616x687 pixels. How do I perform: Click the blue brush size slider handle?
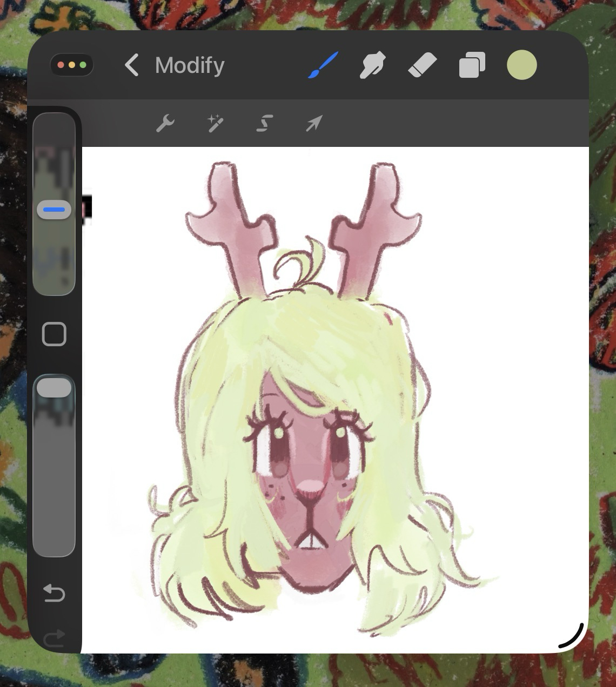54,210
